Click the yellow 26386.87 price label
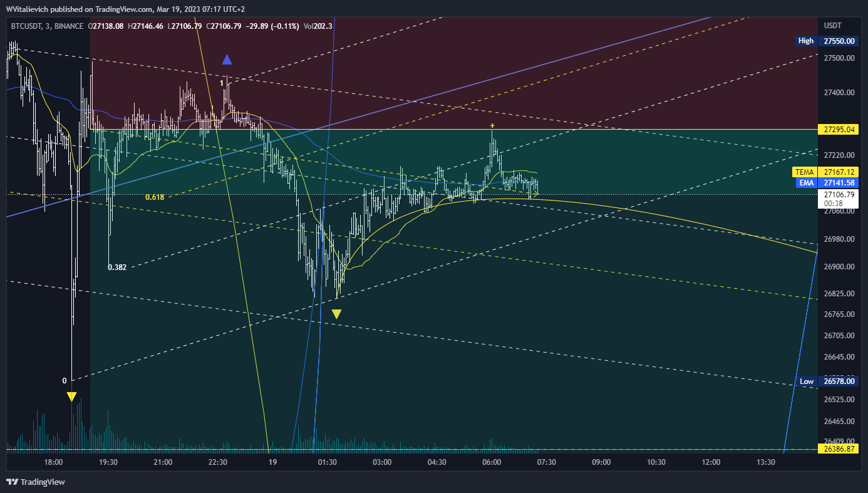868x493 pixels. [839, 450]
